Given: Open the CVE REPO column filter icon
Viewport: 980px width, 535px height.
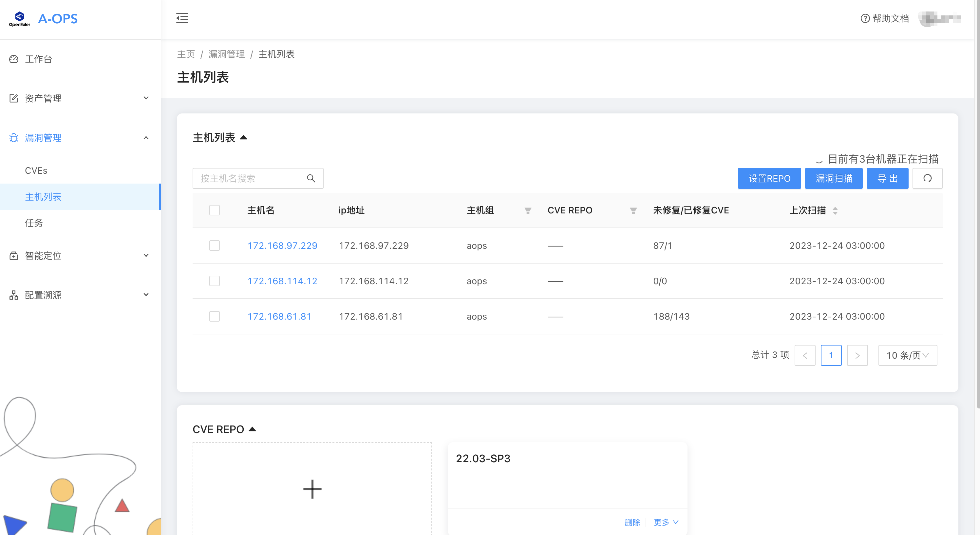Looking at the screenshot, I should [633, 210].
